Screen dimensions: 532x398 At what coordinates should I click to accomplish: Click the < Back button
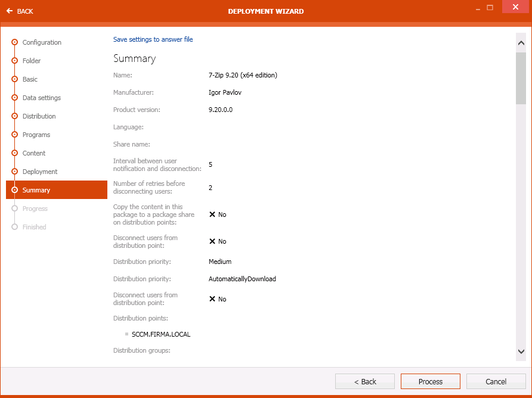tap(365, 381)
